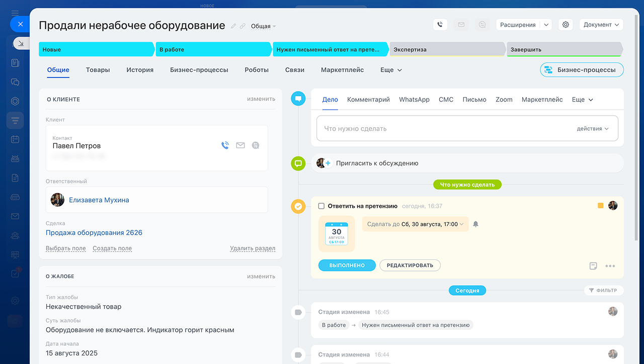Click the pencil icon next to the deal title
The height and width of the screenshot is (364, 644).
click(233, 26)
